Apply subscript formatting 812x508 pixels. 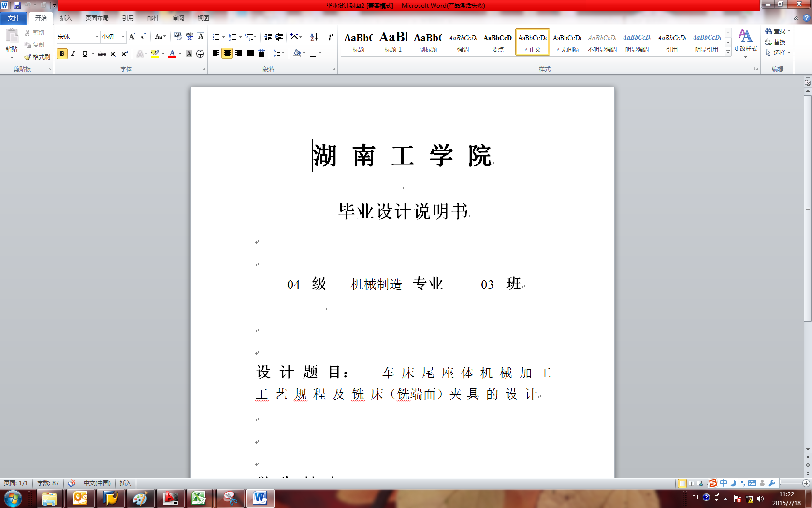[114, 54]
